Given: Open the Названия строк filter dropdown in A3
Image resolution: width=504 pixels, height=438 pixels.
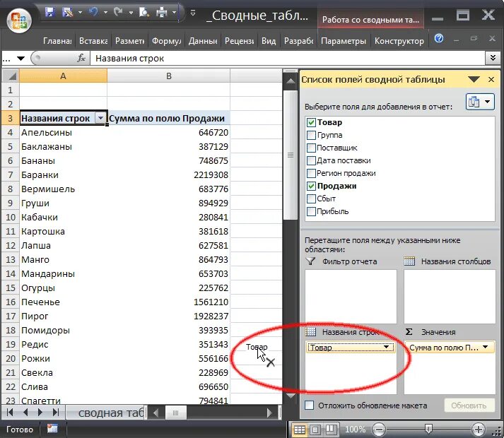Looking at the screenshot, I should (x=100, y=118).
